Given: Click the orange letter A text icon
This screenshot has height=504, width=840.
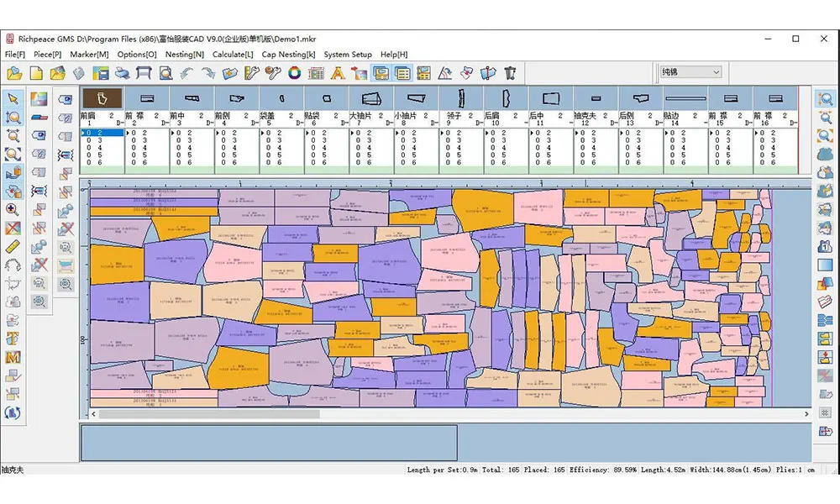Looking at the screenshot, I should 338,74.
